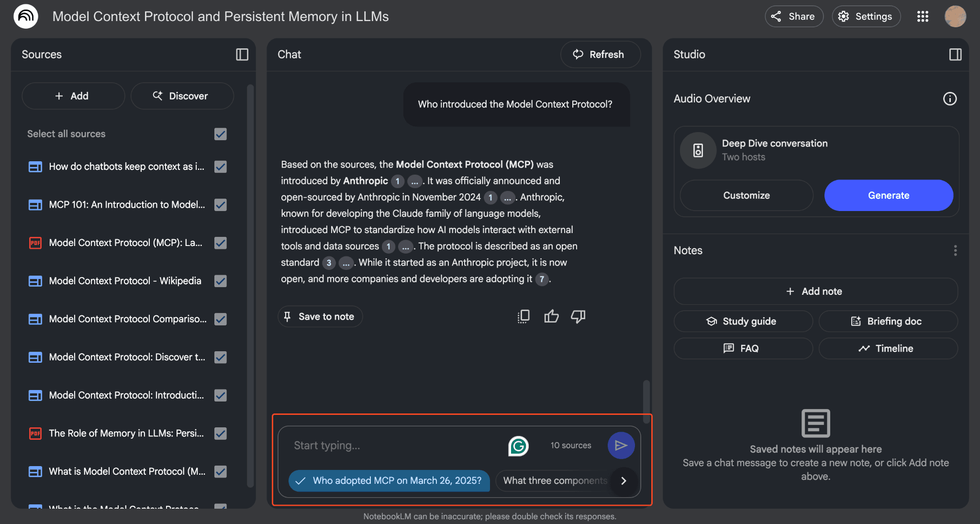Refresh the chat conversation
Viewport: 980px width, 524px height.
point(600,54)
